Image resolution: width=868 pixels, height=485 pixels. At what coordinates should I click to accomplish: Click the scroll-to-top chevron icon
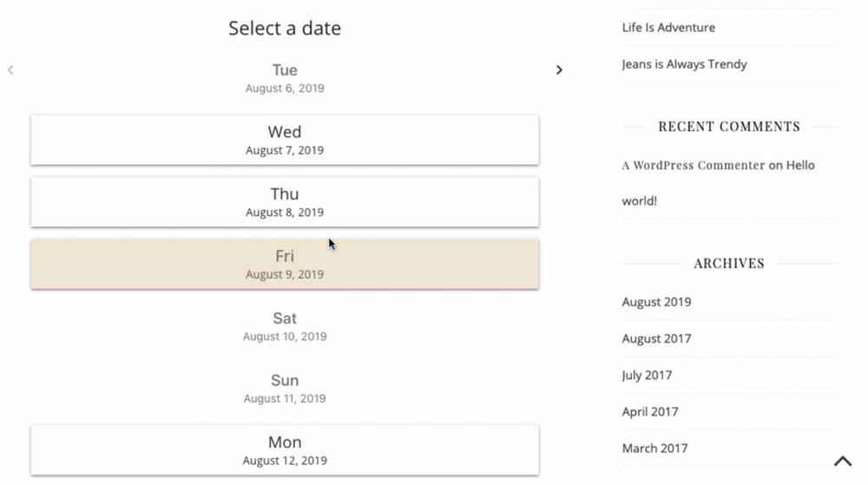843,462
